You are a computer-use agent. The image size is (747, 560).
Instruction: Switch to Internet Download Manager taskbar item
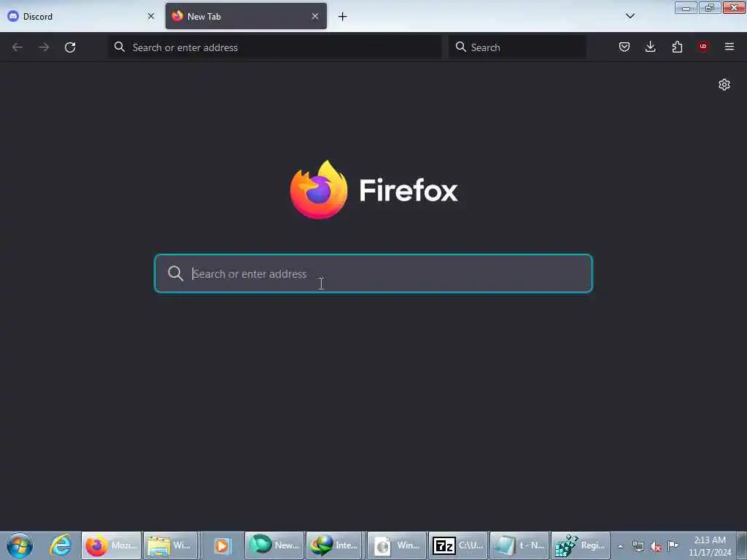(x=334, y=545)
